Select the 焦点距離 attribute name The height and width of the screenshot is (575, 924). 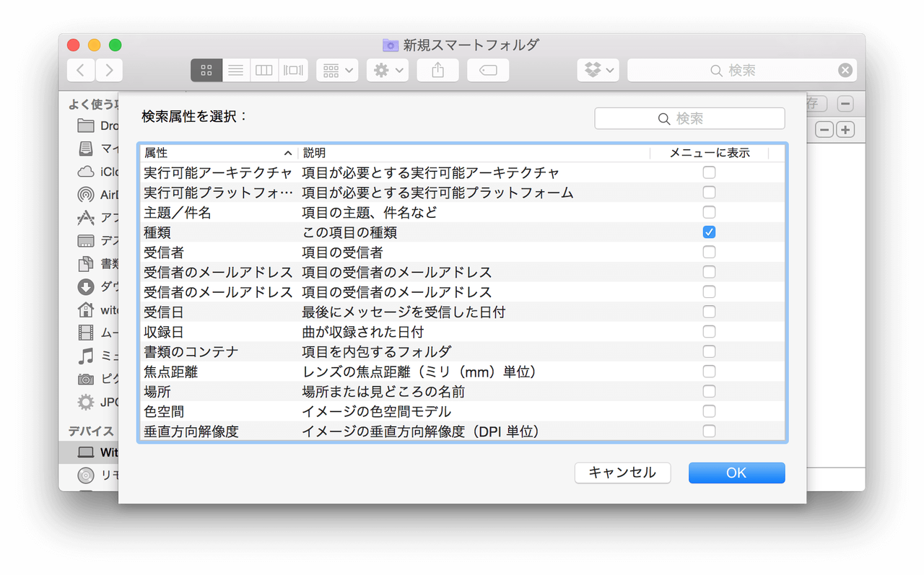coord(171,372)
